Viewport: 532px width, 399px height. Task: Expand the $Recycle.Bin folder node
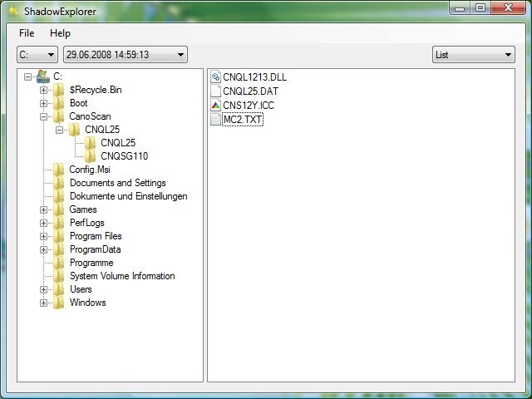[44, 90]
